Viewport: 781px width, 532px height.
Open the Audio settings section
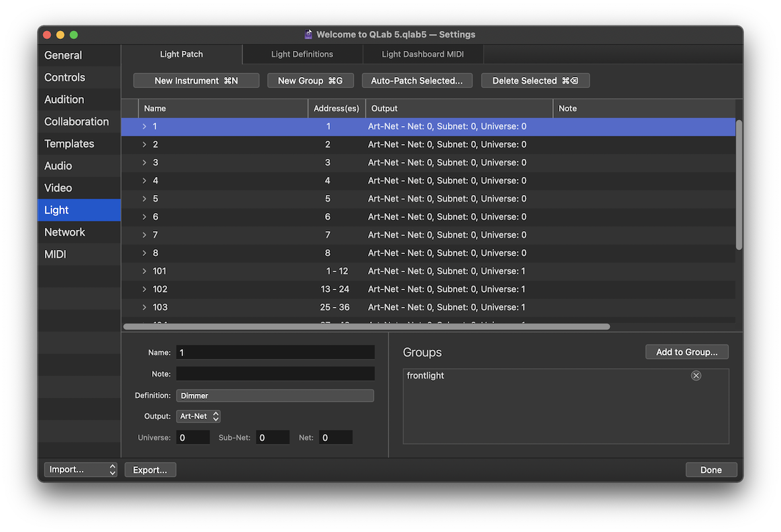point(58,166)
